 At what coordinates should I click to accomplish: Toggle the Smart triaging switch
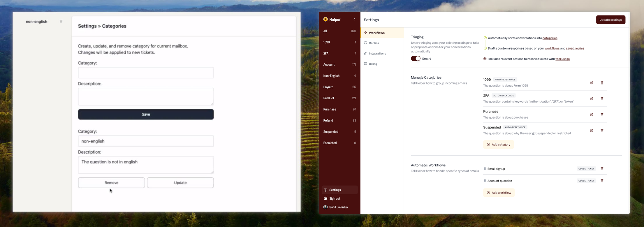(x=416, y=59)
